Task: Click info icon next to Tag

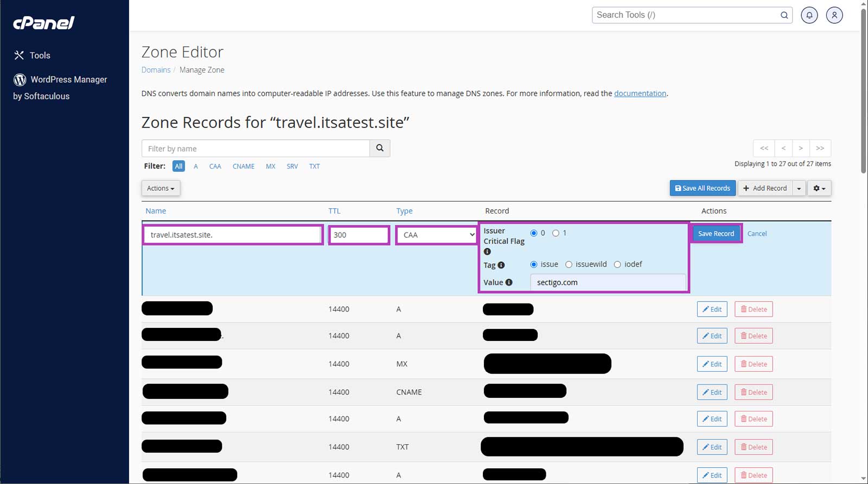Action: click(501, 265)
